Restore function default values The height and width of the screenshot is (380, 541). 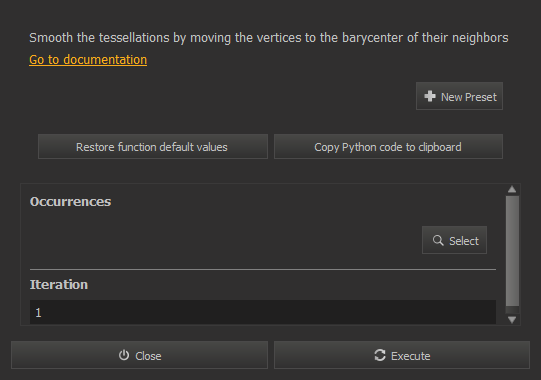[x=153, y=147]
